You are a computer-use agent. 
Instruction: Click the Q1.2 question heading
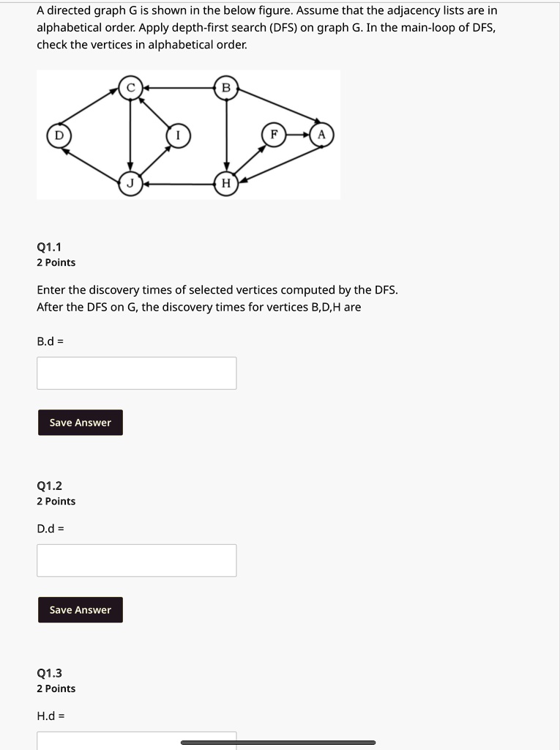pyautogui.click(x=48, y=486)
